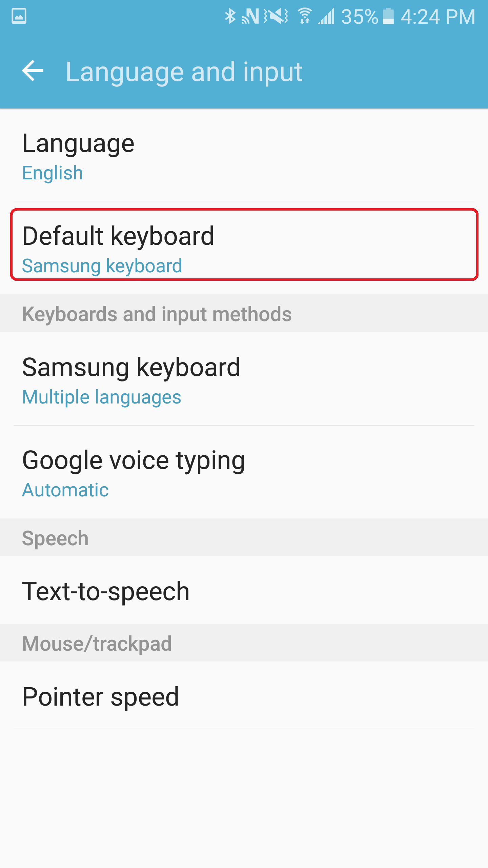488x868 pixels.
Task: Tap the "Keyboards and input methods" section header
Action: [157, 314]
